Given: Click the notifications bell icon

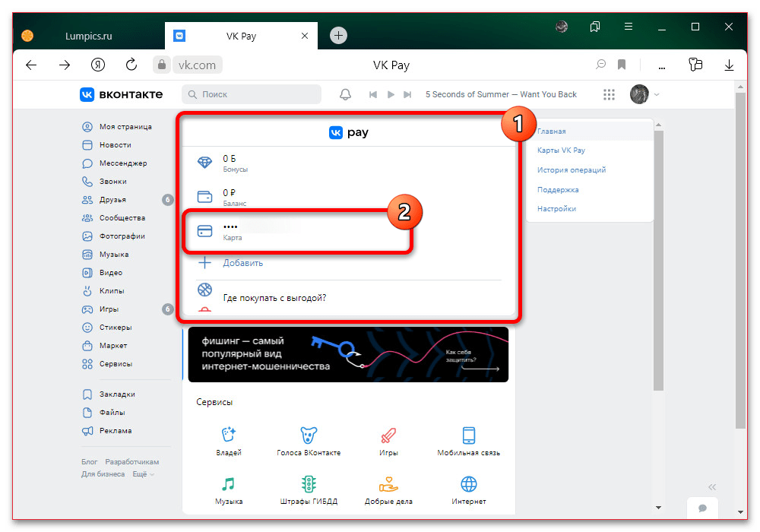Looking at the screenshot, I should [345, 94].
